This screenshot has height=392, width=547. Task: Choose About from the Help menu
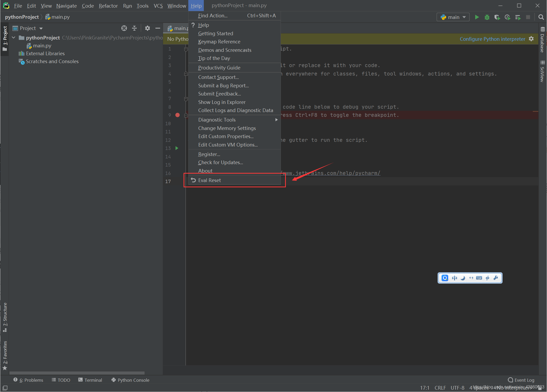click(235, 171)
